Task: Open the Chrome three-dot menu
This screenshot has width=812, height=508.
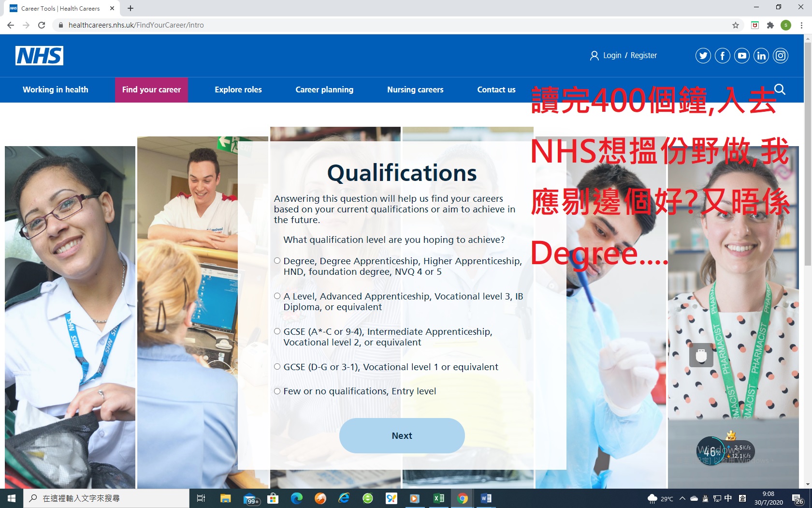Action: click(x=801, y=25)
